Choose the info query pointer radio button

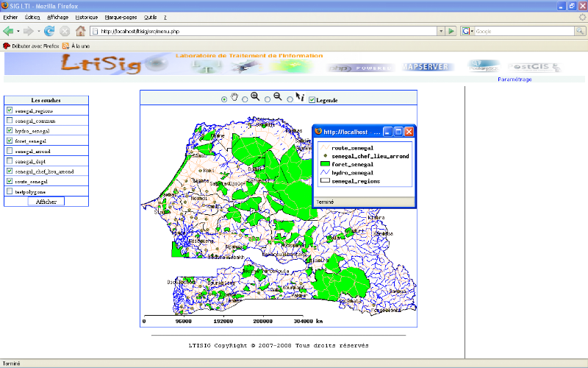pos(290,99)
